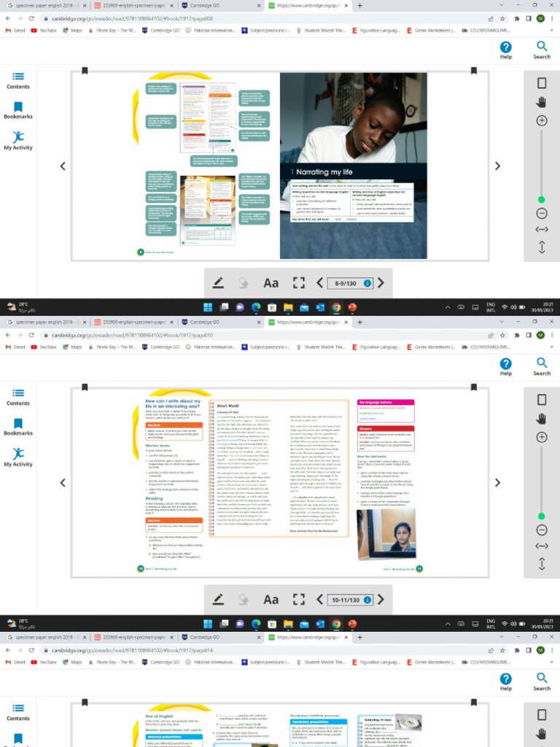560x747 pixels.
Task: Switch to single page view beside Mika's World spread
Action: (542, 400)
